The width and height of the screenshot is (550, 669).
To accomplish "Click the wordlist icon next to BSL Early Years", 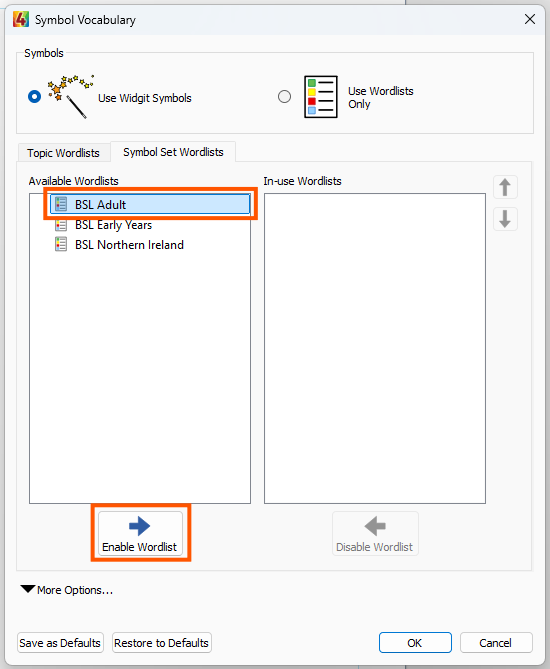I will (61, 225).
